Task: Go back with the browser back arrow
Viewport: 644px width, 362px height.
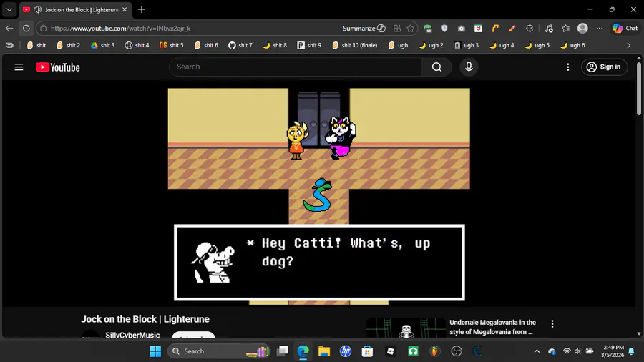Action: (x=9, y=29)
